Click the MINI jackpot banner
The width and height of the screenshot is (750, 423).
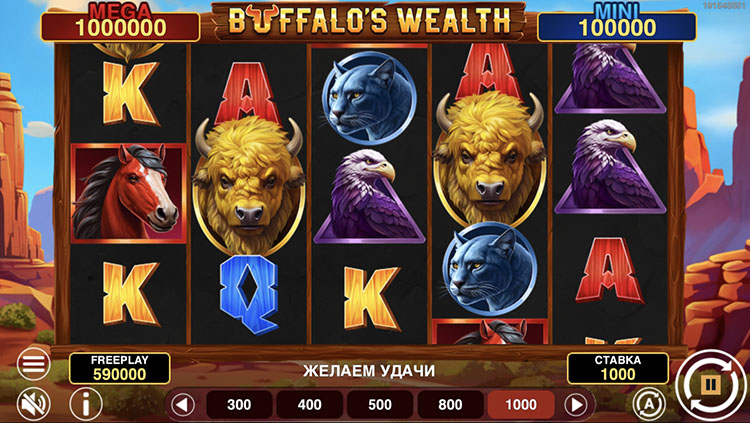pos(617,25)
